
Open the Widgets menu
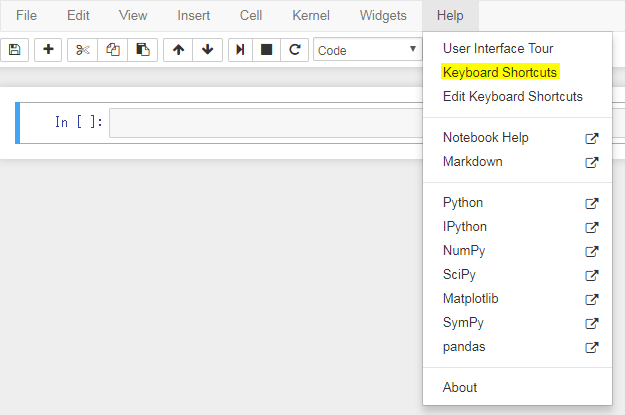[x=383, y=15]
